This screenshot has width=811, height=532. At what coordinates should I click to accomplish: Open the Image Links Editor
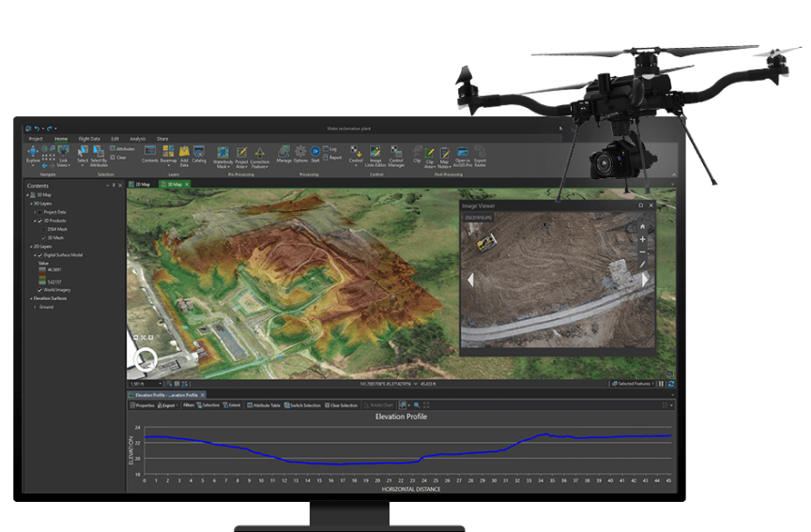pyautogui.click(x=375, y=153)
